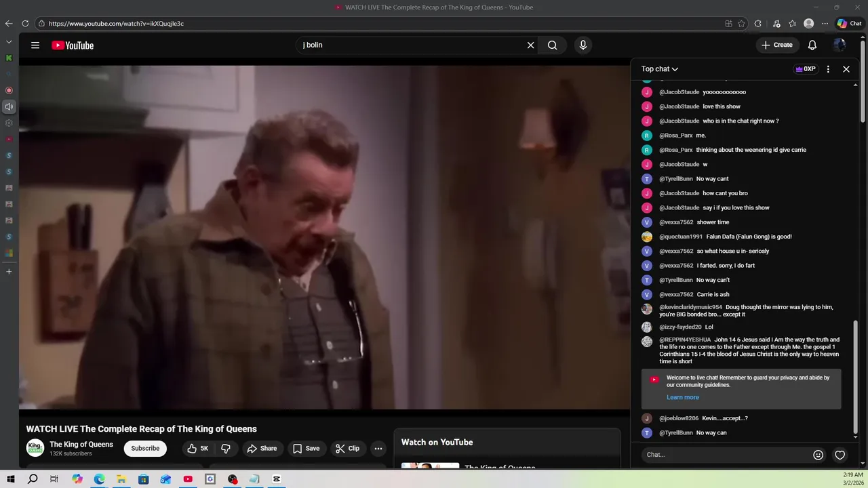This screenshot has height=488, width=868.
Task: Open YouTube notifications bell
Action: [812, 45]
